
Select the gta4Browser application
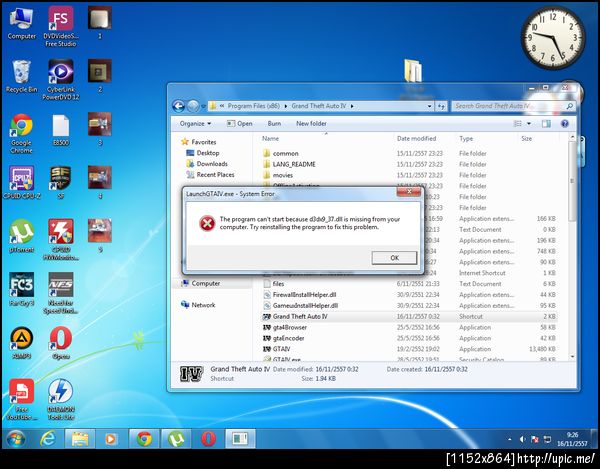click(290, 327)
